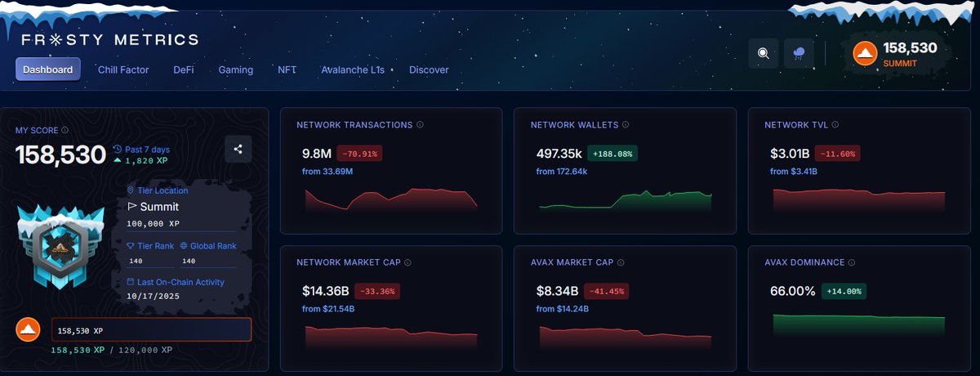Click the $14.36B market cap value
This screenshot has width=980, height=376.
click(x=325, y=290)
